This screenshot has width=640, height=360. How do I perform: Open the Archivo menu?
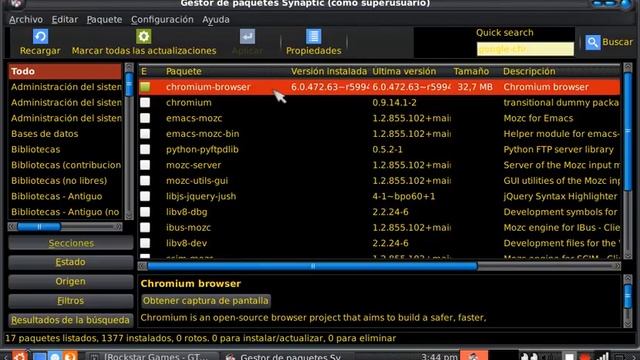(x=26, y=20)
